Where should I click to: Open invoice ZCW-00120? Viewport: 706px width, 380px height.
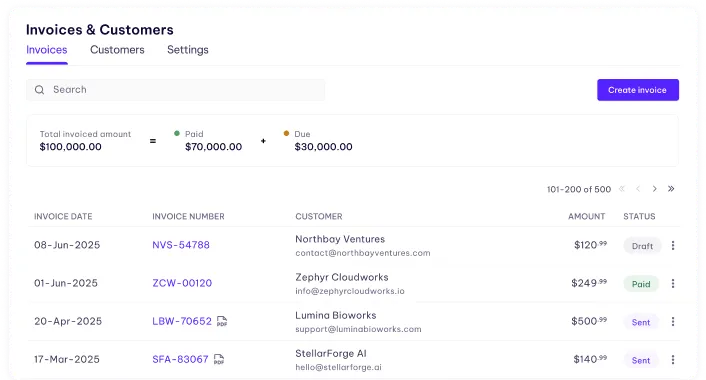pyautogui.click(x=182, y=283)
